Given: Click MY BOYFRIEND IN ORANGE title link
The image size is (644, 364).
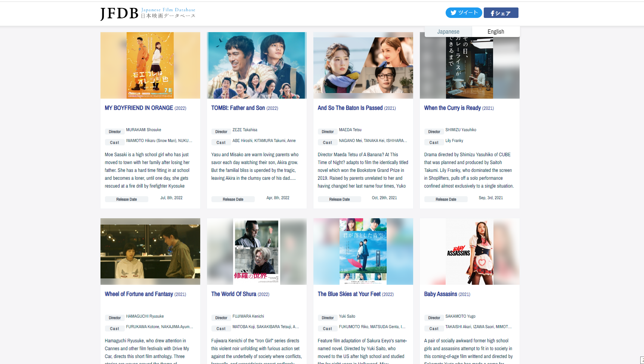Looking at the screenshot, I should click(139, 108).
